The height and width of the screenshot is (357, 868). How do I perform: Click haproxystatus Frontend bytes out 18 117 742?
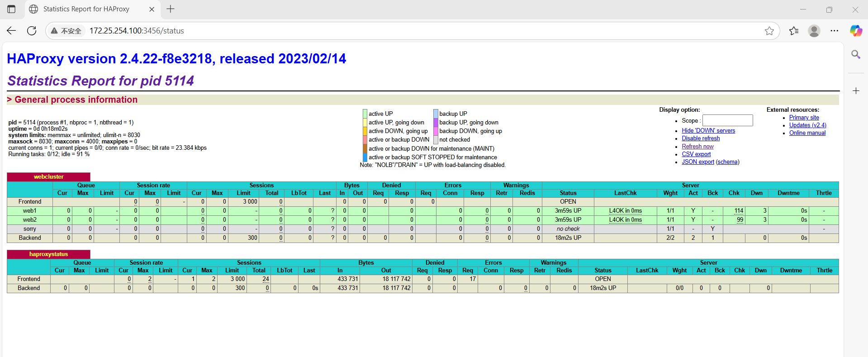(396, 279)
